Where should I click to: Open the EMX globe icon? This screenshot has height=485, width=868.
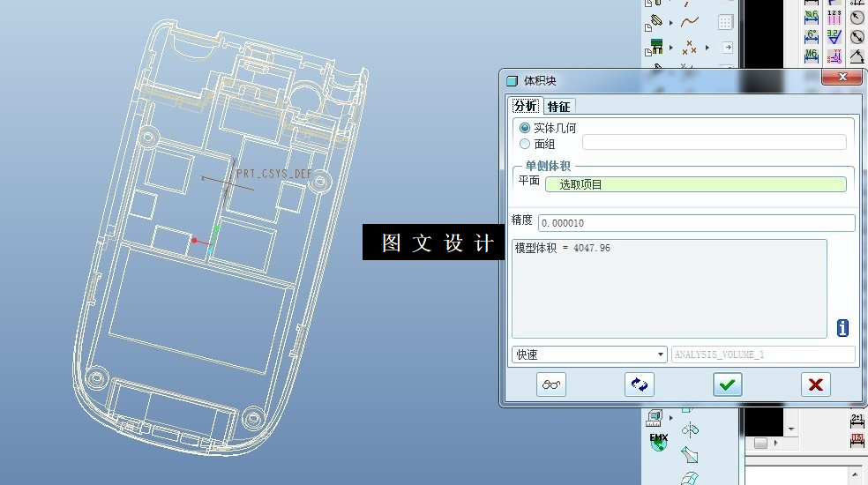(658, 443)
